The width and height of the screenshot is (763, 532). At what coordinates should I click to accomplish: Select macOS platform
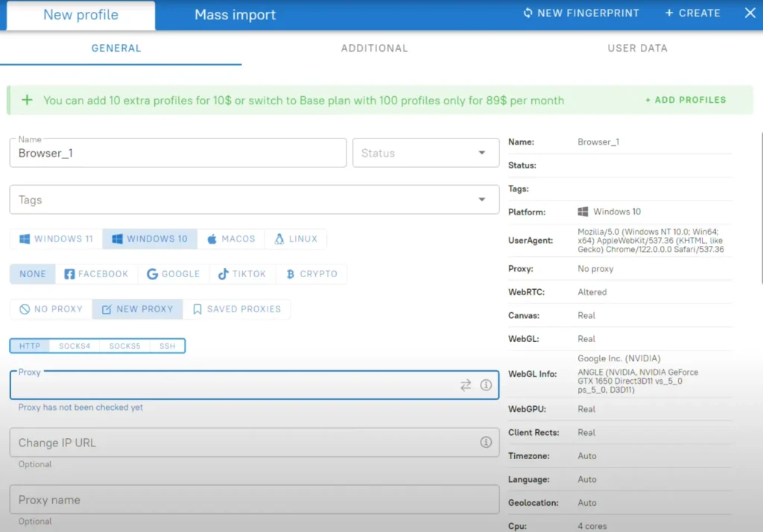tap(231, 239)
